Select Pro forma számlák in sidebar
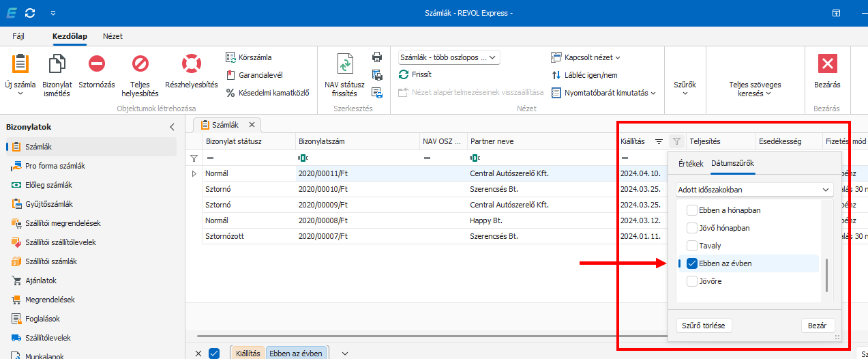This screenshot has height=359, width=868. coord(55,166)
